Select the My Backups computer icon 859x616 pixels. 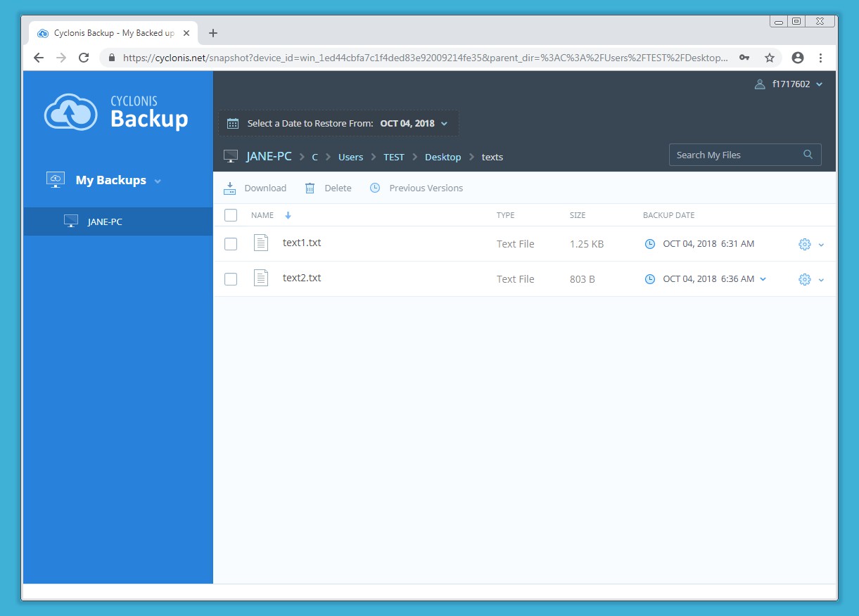click(55, 180)
